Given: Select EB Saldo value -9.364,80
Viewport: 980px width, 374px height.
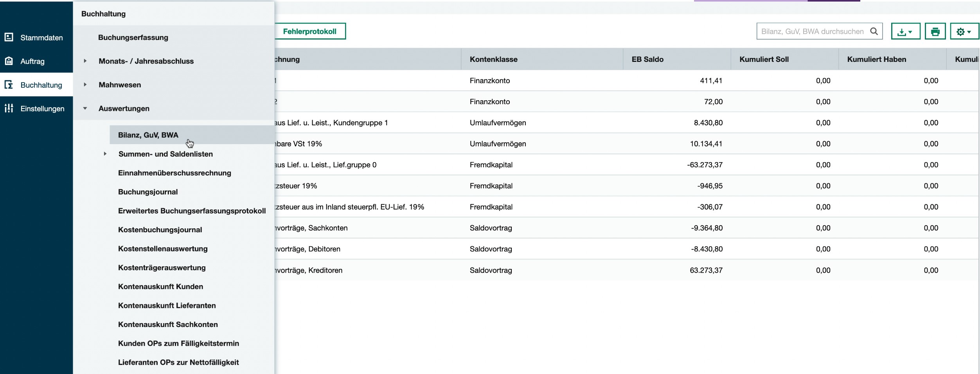Looking at the screenshot, I should [707, 228].
